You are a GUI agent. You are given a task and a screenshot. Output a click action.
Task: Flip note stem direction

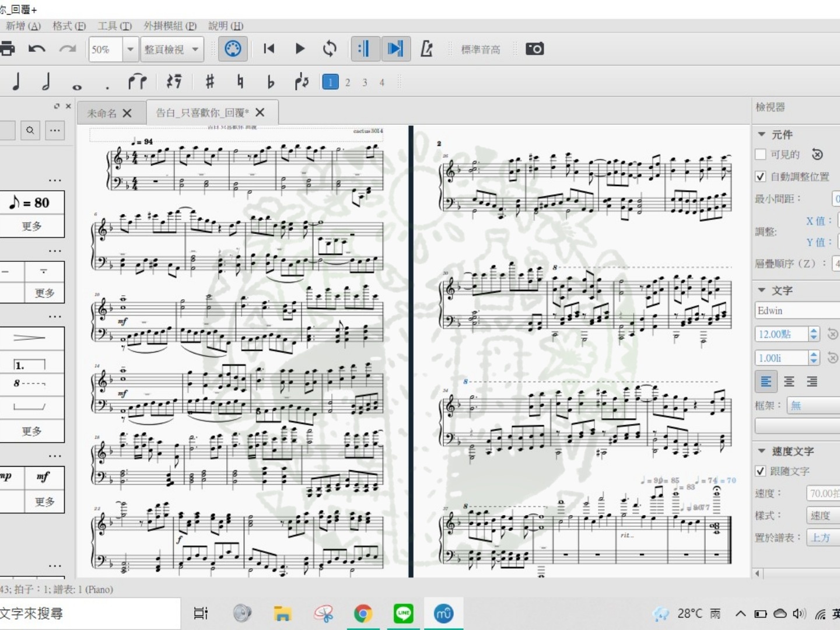[301, 82]
